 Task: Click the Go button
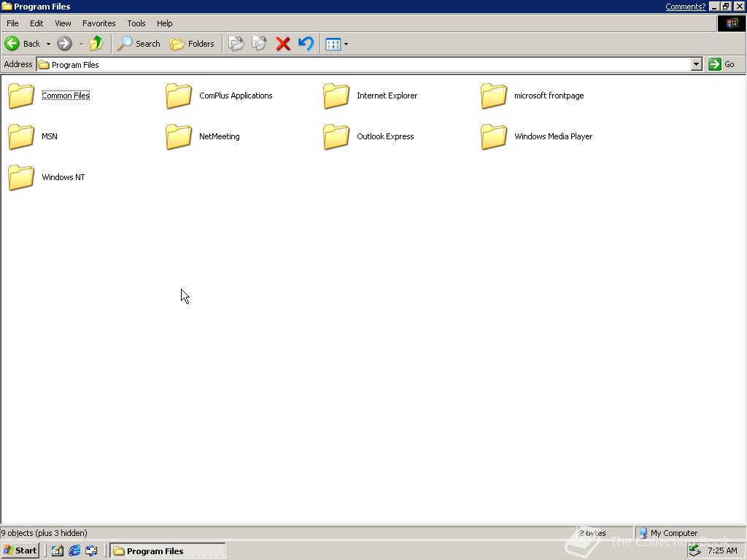(721, 64)
